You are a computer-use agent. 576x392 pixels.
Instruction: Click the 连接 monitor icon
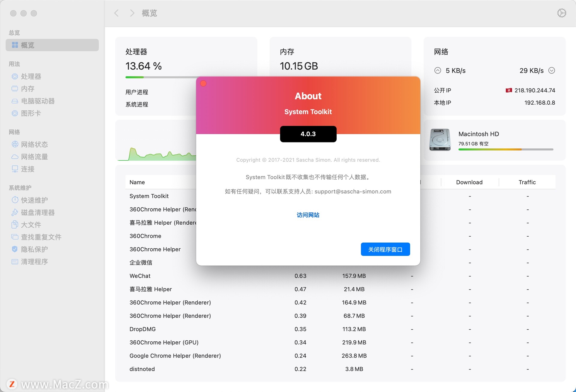pyautogui.click(x=15, y=169)
